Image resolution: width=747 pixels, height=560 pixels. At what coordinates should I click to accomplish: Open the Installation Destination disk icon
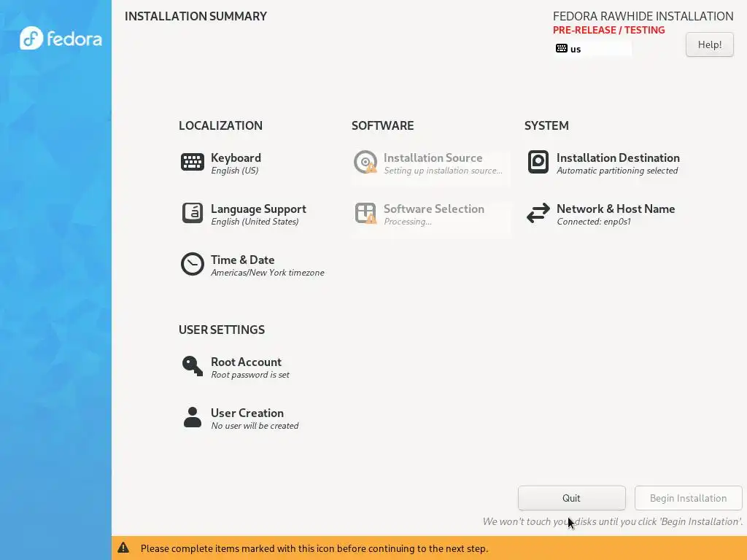[x=538, y=162]
